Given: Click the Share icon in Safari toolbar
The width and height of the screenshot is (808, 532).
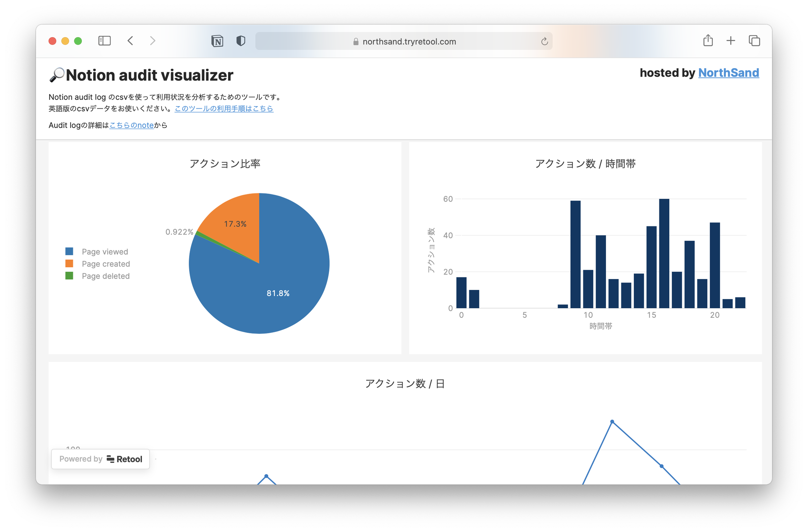Looking at the screenshot, I should (x=708, y=40).
